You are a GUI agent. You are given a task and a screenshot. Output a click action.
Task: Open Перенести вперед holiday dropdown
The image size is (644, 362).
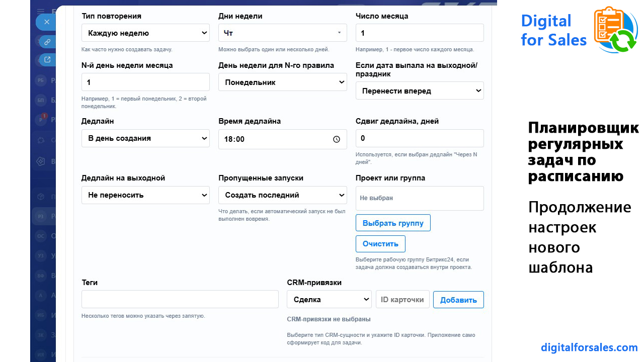420,91
